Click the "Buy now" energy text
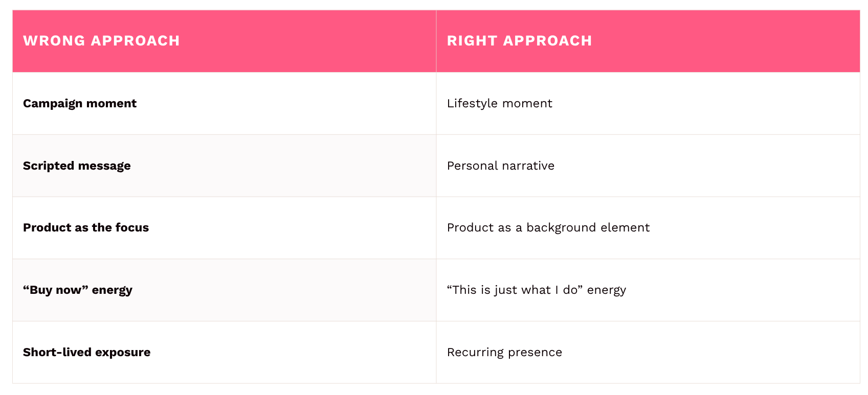 click(78, 290)
